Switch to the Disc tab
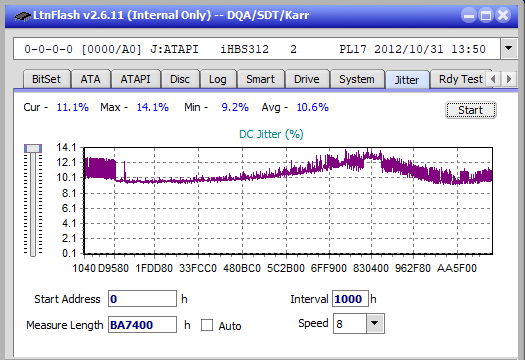 pyautogui.click(x=180, y=79)
